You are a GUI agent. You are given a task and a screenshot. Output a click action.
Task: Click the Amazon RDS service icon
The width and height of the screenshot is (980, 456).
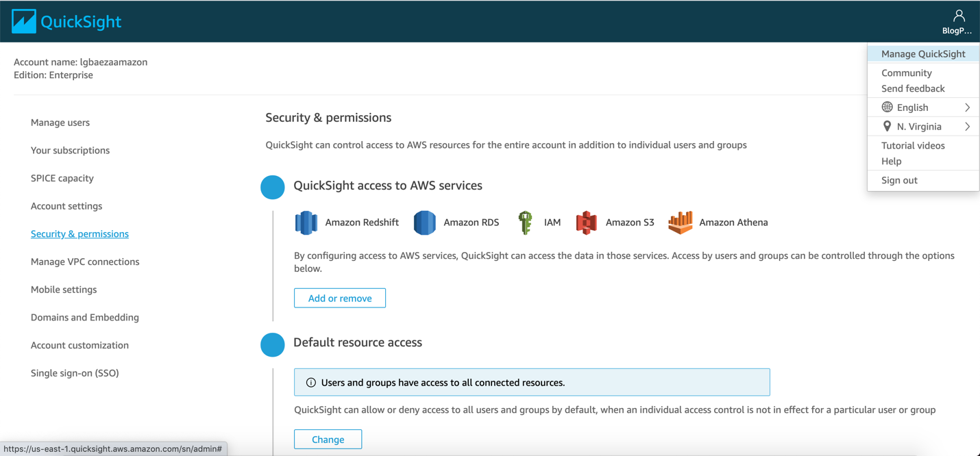pos(424,223)
